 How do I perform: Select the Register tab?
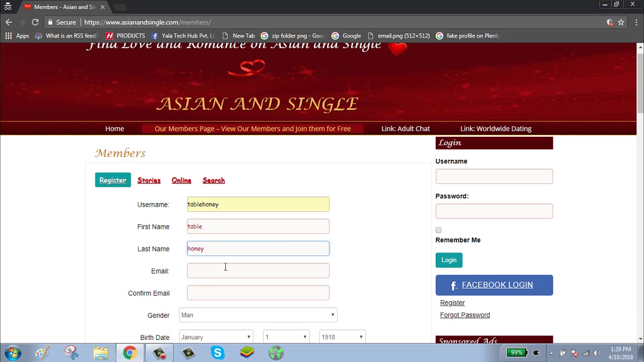pos(113,180)
